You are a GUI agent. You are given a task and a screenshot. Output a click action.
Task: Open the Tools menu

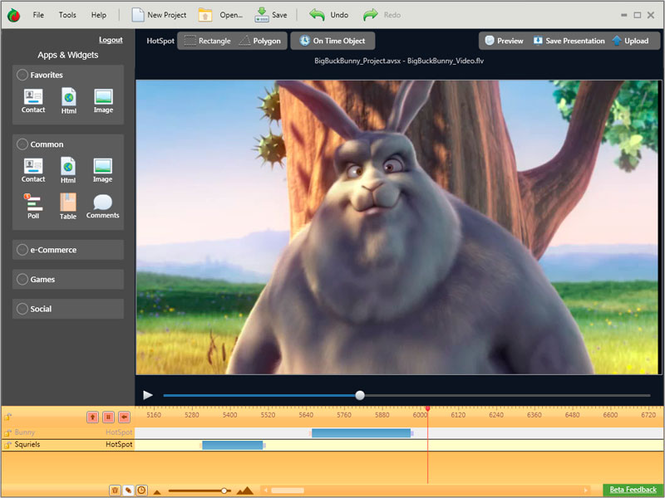tap(67, 15)
